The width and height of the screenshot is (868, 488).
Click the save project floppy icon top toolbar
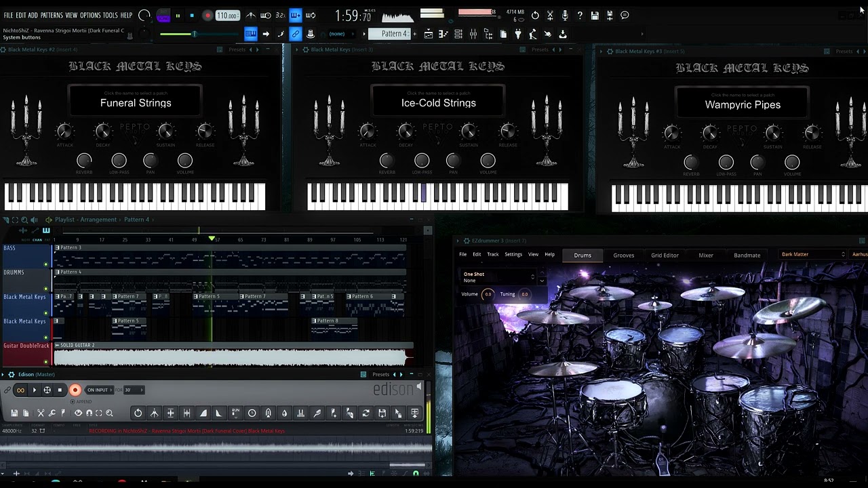(595, 15)
